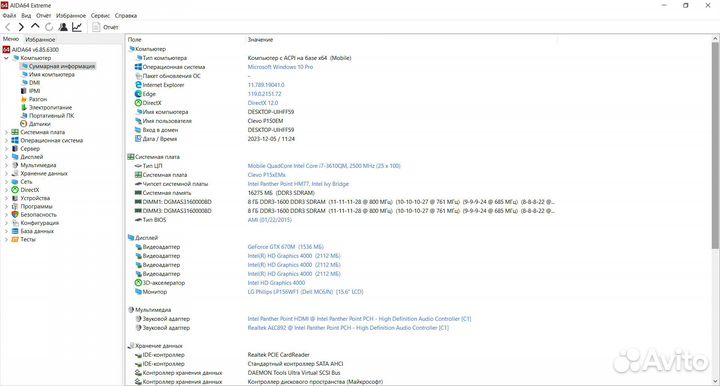Open the Сервис menu

click(100, 16)
